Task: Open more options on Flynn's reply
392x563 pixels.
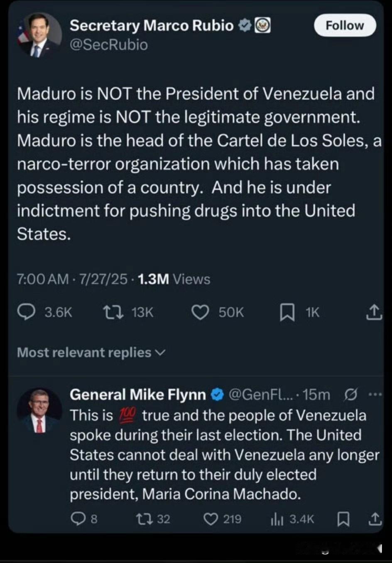Action: 375,394
